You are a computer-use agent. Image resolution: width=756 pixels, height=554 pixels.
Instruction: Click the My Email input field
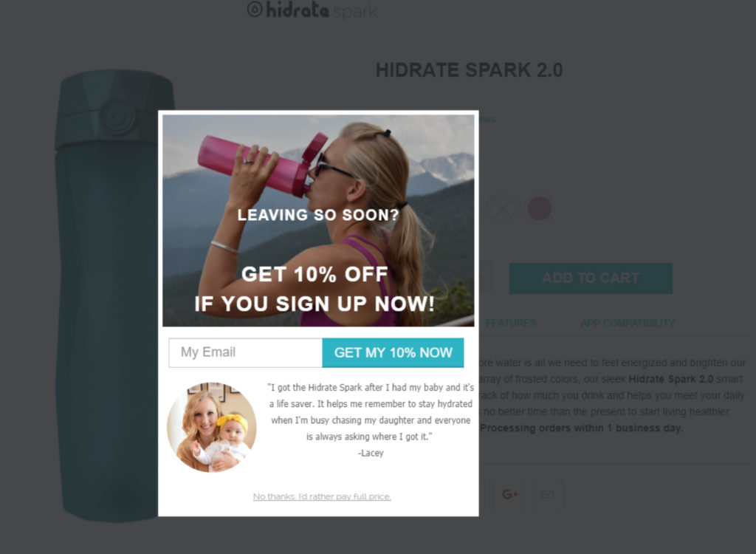[x=245, y=353]
